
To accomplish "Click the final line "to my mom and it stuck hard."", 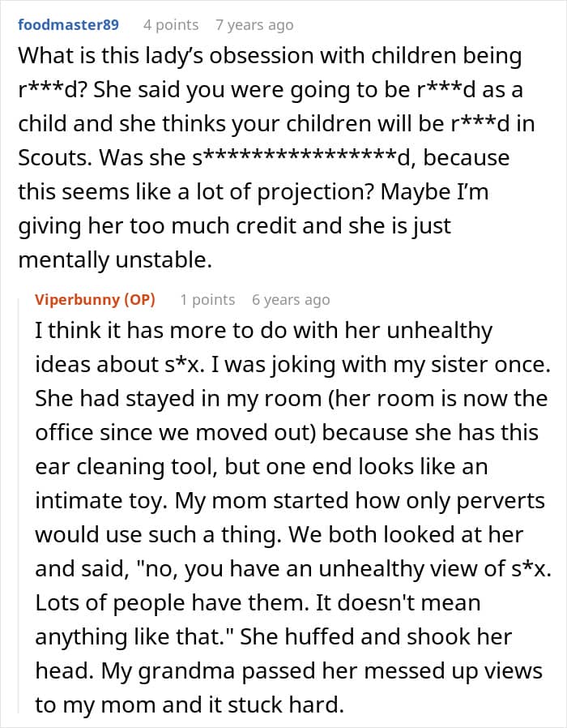I will click(190, 704).
